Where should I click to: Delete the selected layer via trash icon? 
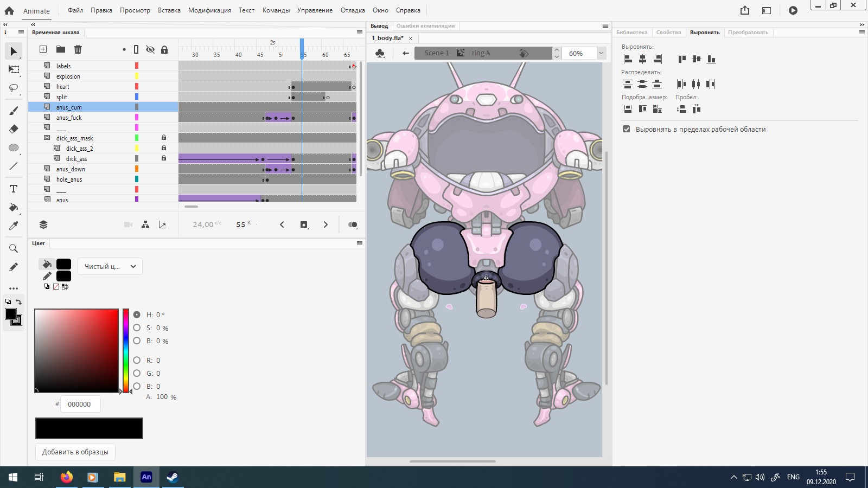[78, 49]
